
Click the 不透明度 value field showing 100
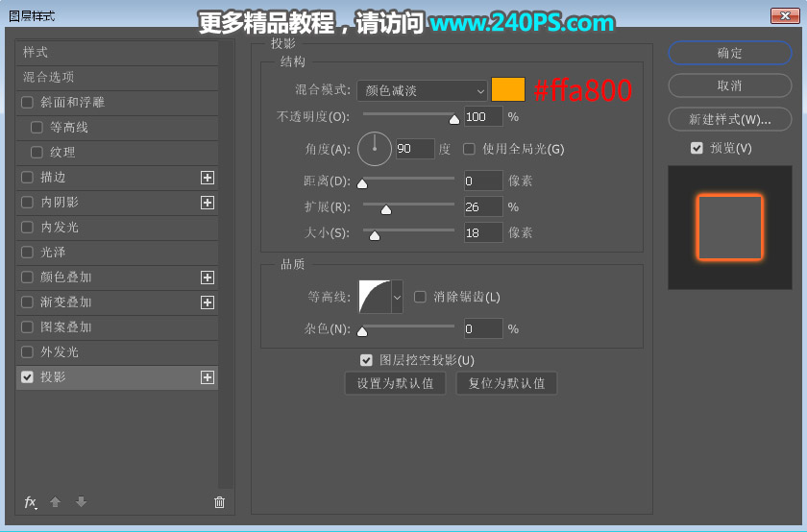[483, 117]
